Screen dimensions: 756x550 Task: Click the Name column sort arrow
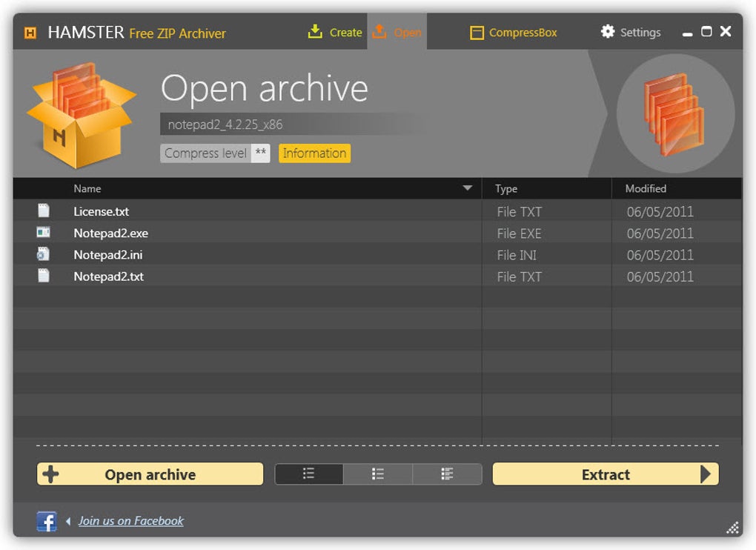point(467,188)
